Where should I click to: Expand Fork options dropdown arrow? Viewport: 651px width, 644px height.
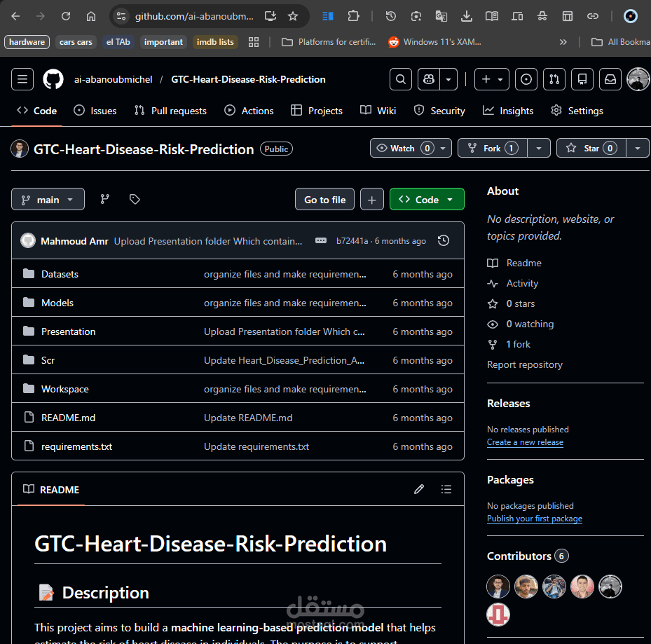click(538, 149)
